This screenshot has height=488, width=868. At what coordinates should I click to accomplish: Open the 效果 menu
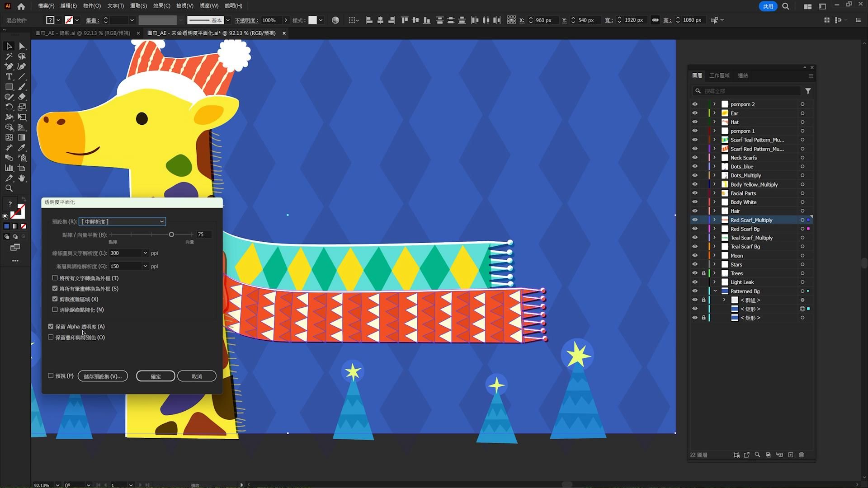pyautogui.click(x=161, y=6)
